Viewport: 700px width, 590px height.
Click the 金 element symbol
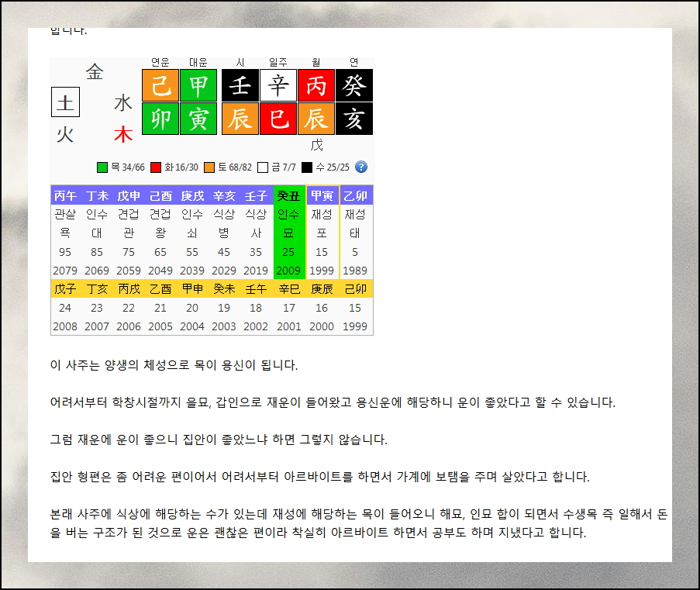click(95, 72)
